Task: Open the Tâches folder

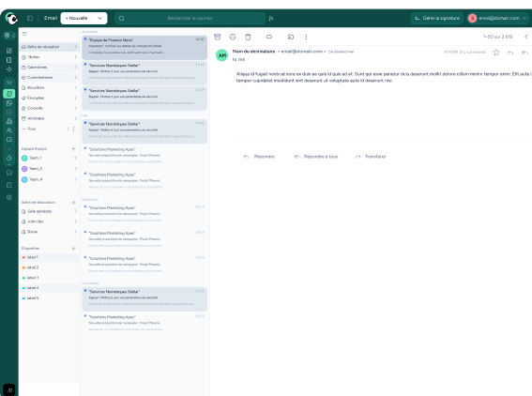Action: click(x=49, y=57)
